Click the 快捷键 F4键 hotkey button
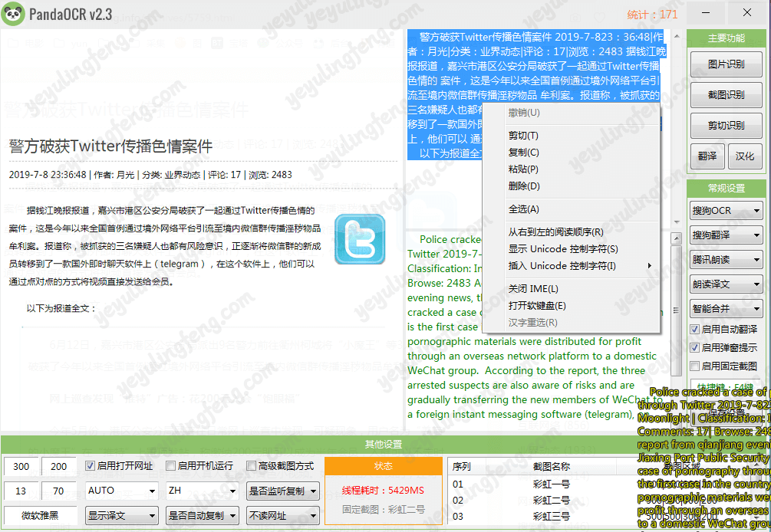 coord(727,386)
